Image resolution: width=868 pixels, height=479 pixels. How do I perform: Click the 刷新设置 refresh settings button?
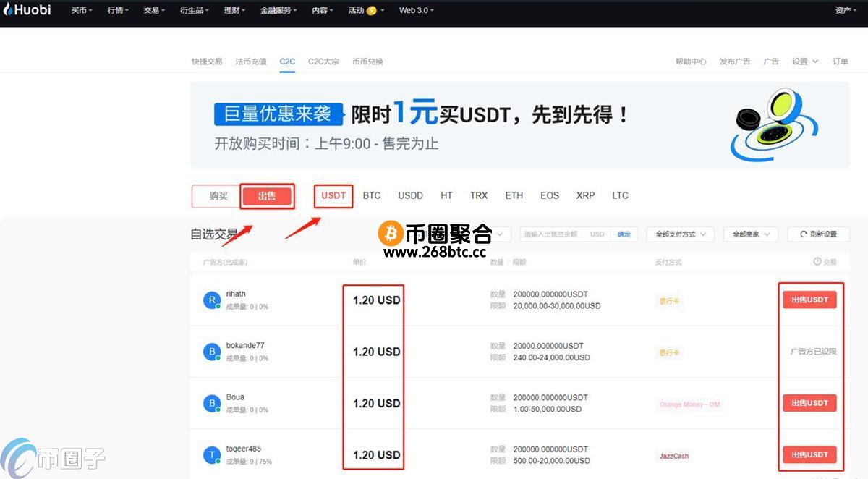pyautogui.click(x=818, y=234)
